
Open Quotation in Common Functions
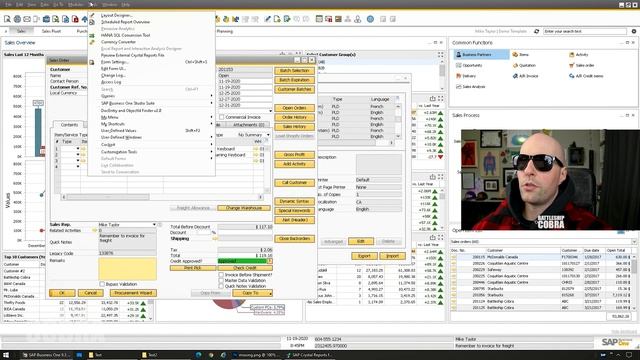[x=524, y=65]
